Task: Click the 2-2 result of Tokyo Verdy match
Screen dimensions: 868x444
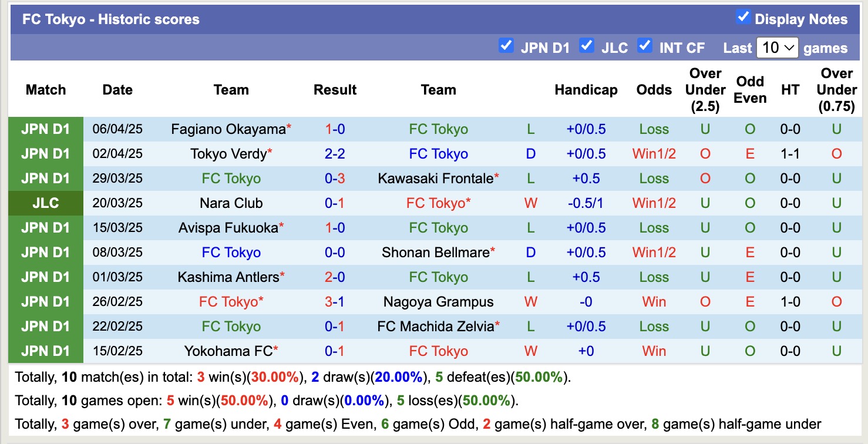Action: click(x=335, y=153)
